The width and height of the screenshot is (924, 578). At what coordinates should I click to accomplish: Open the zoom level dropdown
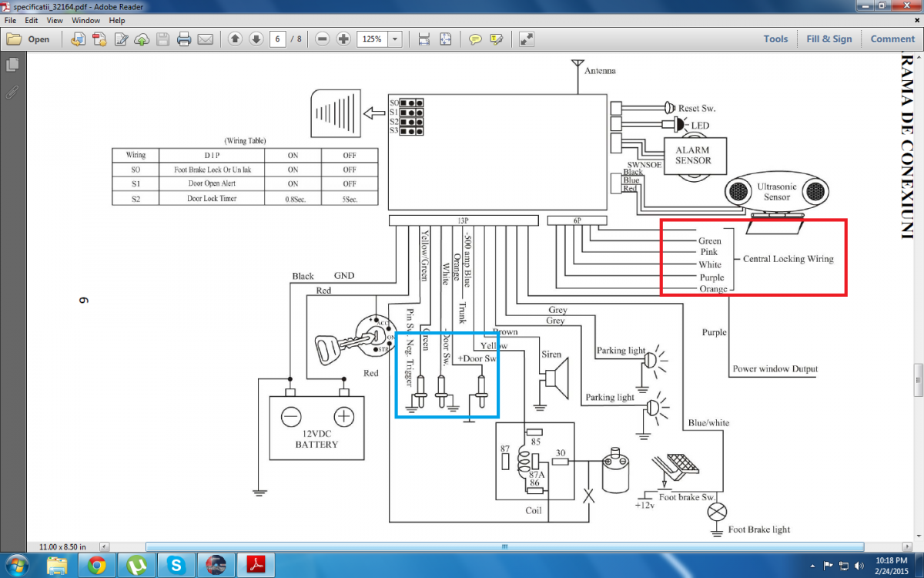[395, 39]
